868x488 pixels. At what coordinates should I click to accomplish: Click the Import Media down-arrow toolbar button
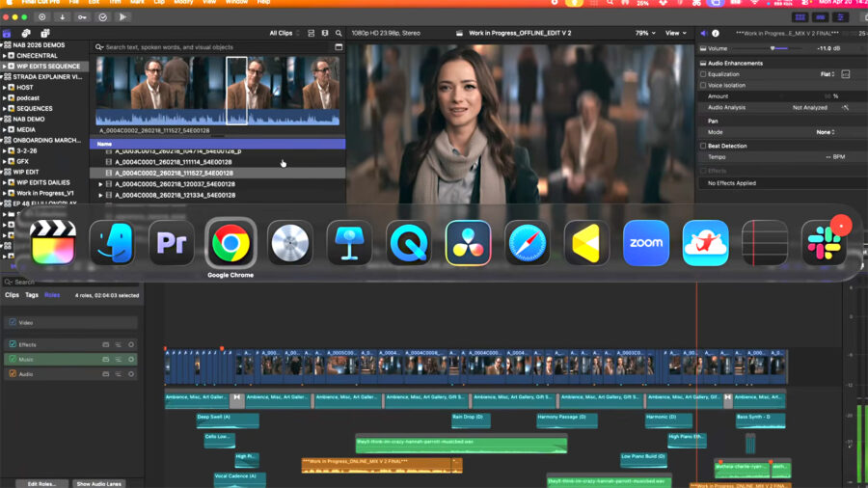click(x=62, y=17)
